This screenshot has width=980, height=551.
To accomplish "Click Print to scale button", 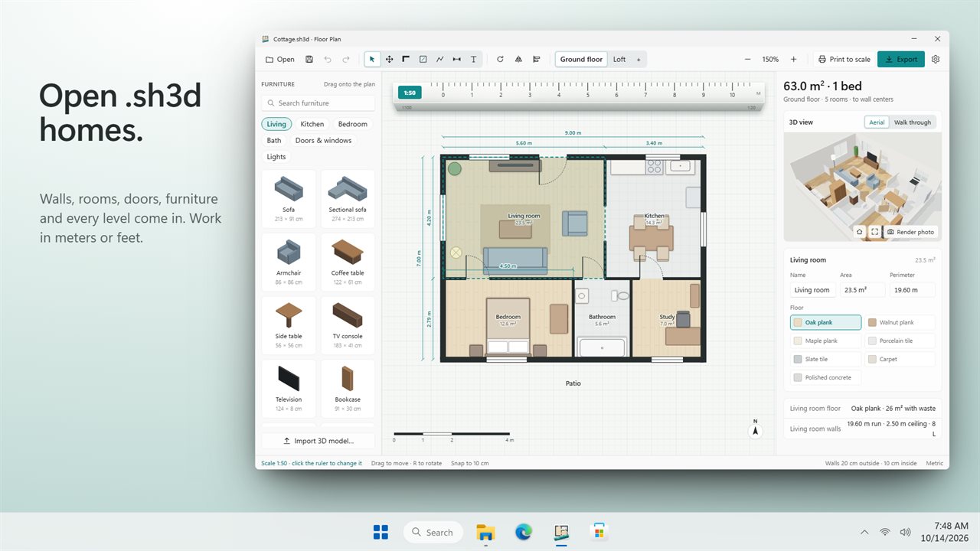I will 844,59.
